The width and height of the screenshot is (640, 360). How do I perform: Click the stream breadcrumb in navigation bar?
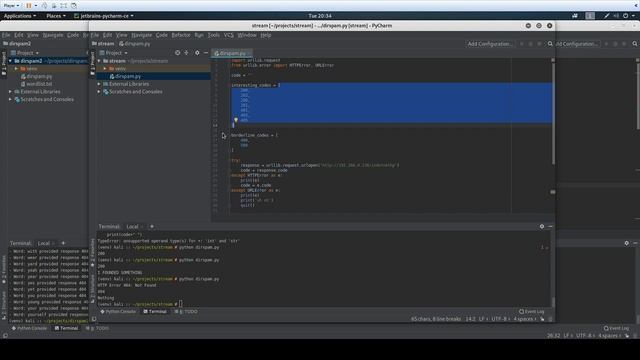tap(103, 44)
